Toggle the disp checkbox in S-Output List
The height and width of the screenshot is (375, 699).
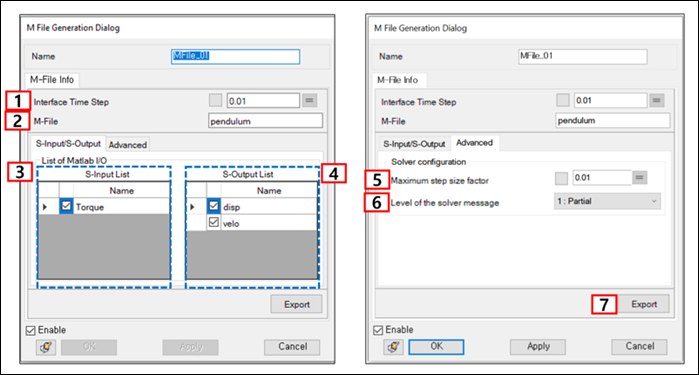point(214,206)
